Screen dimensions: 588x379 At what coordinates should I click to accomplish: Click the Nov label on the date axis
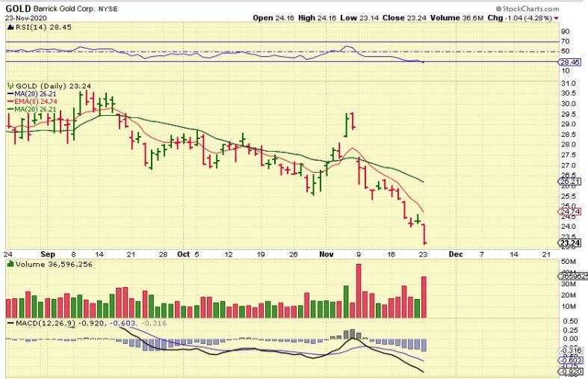[327, 254]
